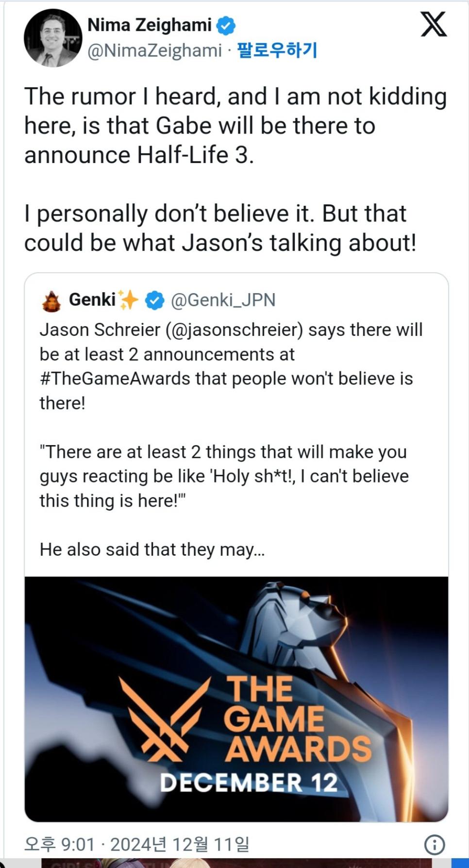Image resolution: width=469 pixels, height=868 pixels.
Task: Click the Genki display name
Action: point(92,300)
